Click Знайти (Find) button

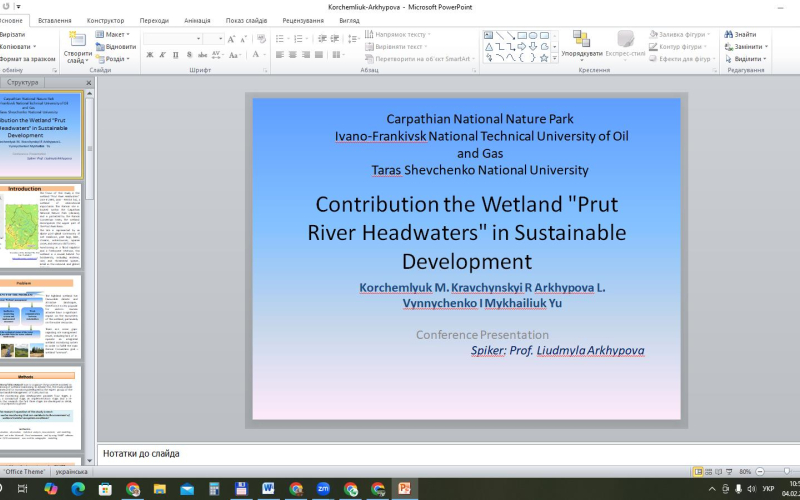click(x=740, y=34)
